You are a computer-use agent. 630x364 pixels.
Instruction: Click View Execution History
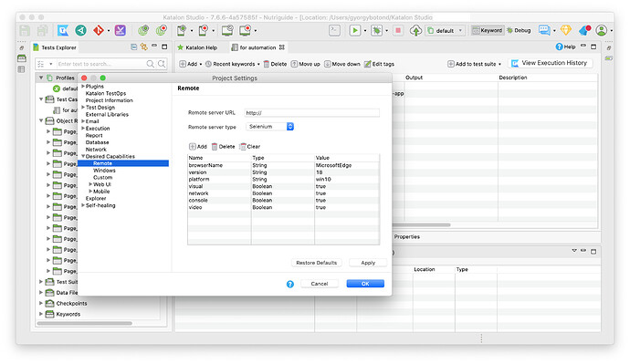(550, 64)
